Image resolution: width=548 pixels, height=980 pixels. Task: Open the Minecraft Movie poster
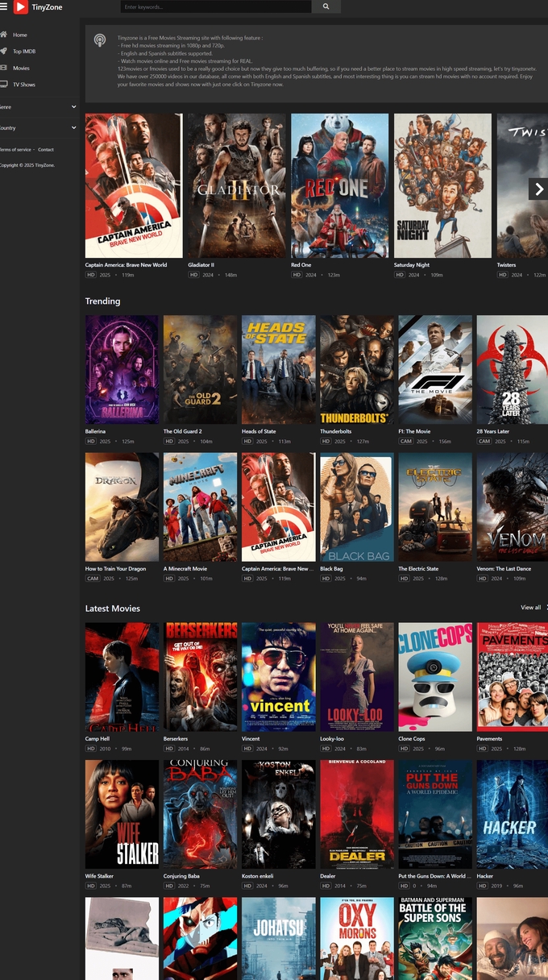(x=200, y=507)
